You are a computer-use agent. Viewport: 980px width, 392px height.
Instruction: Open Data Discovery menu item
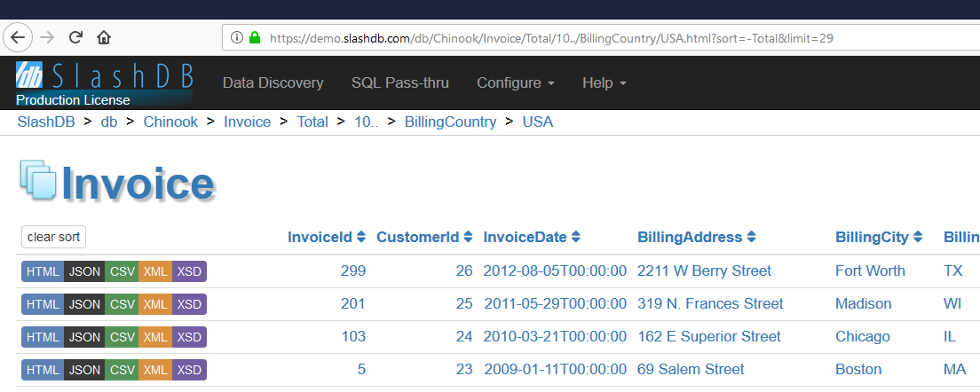273,83
